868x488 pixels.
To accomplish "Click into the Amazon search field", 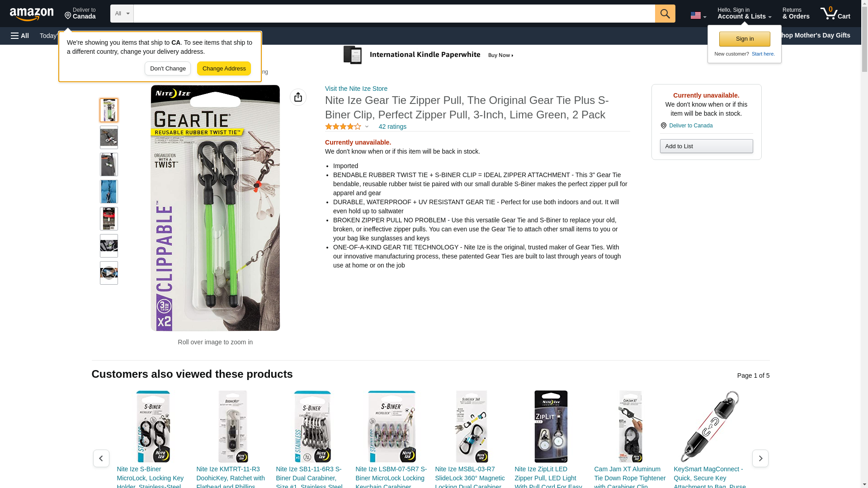I will (x=394, y=14).
